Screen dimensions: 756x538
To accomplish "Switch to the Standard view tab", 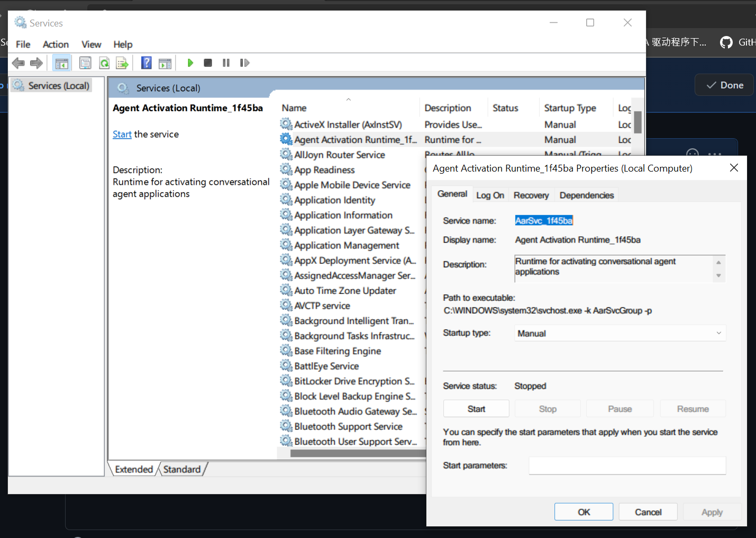I will (x=182, y=469).
